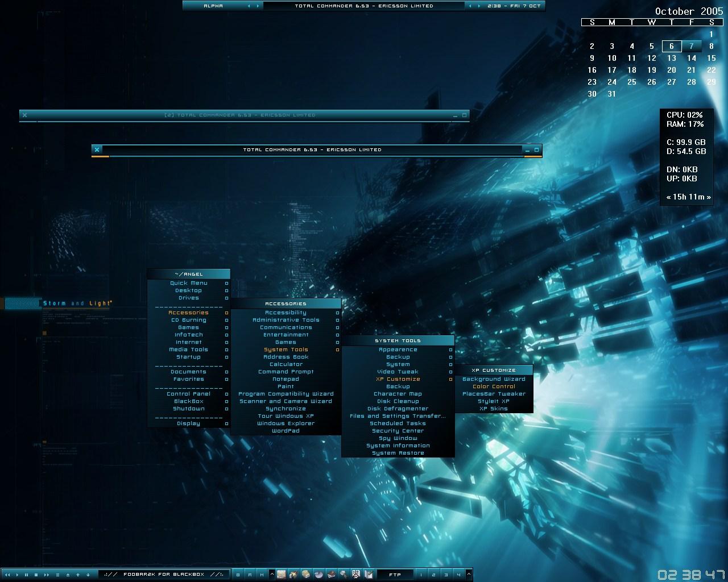Click the down arrow icon in player bar

88,575
